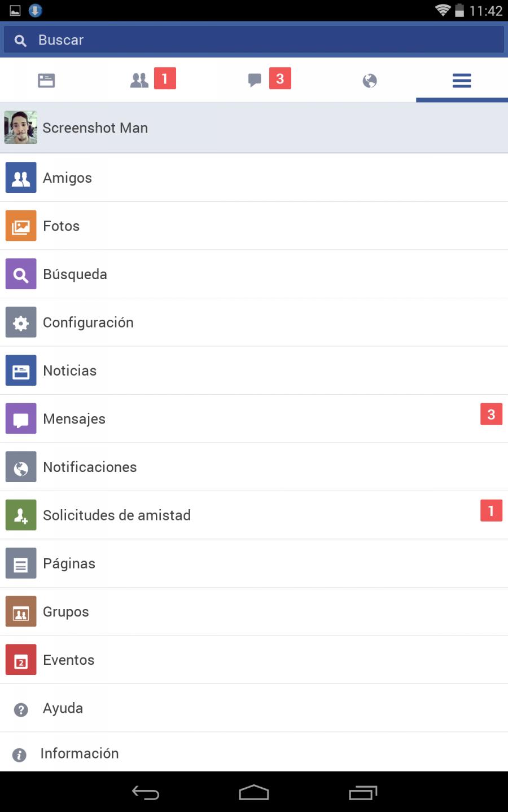Open Screenshot Man profile picture
This screenshot has width=508, height=812.
pos(21,127)
